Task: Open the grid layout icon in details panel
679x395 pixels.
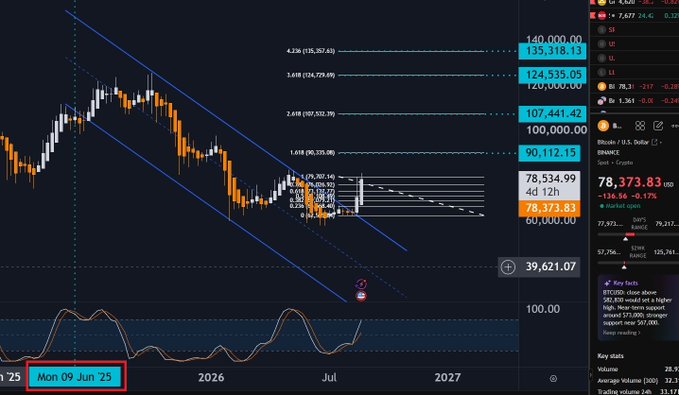Action: pos(640,126)
